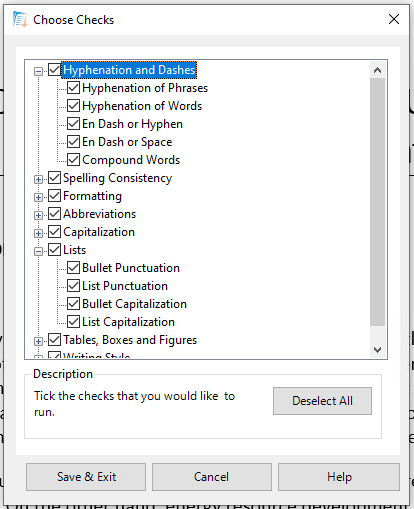Uncheck Hyphenation of Words checkbox
The width and height of the screenshot is (414, 509).
click(x=73, y=106)
